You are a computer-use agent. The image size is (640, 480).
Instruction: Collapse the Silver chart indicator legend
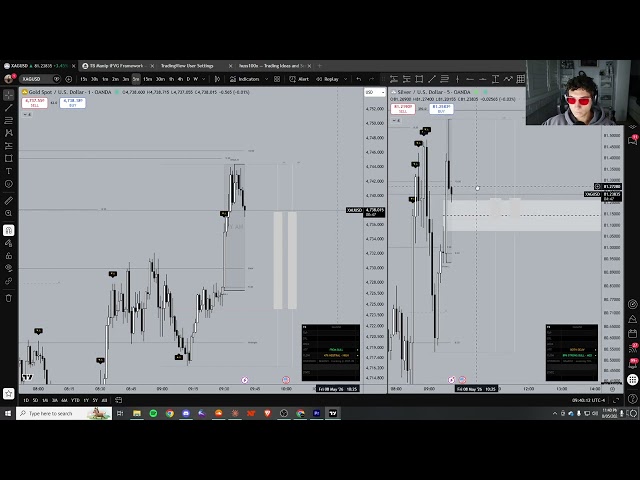tap(396, 121)
